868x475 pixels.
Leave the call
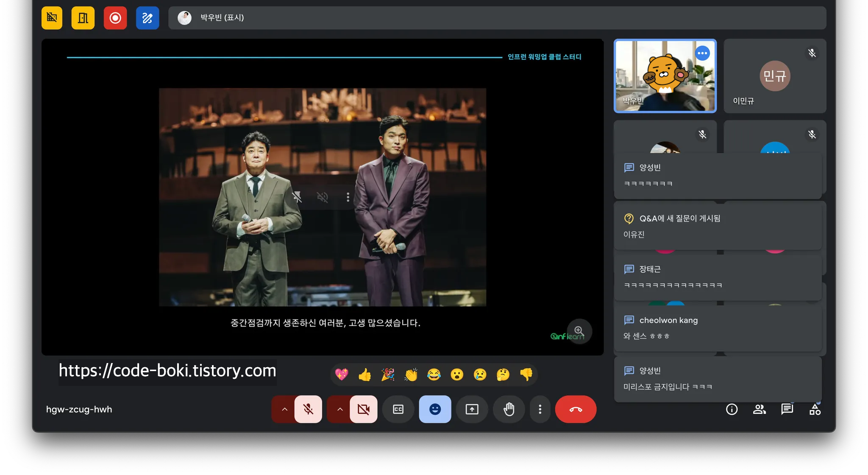[x=576, y=409]
